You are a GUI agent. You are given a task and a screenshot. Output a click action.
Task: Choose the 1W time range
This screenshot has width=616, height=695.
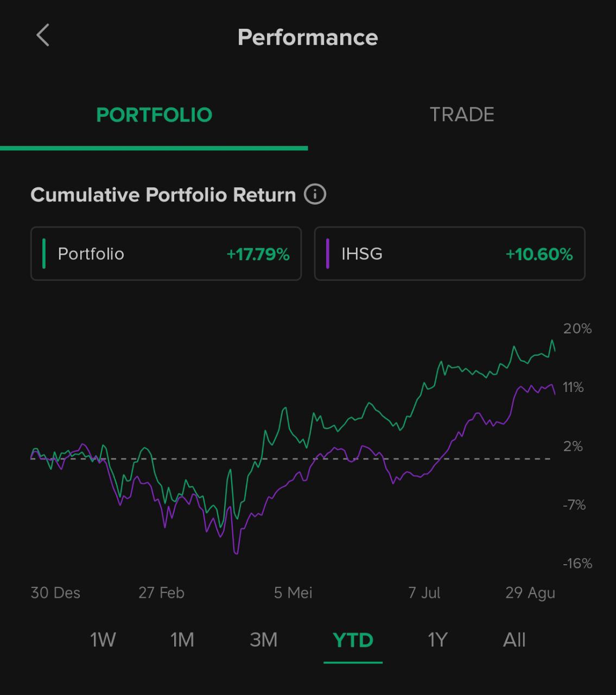click(x=103, y=640)
